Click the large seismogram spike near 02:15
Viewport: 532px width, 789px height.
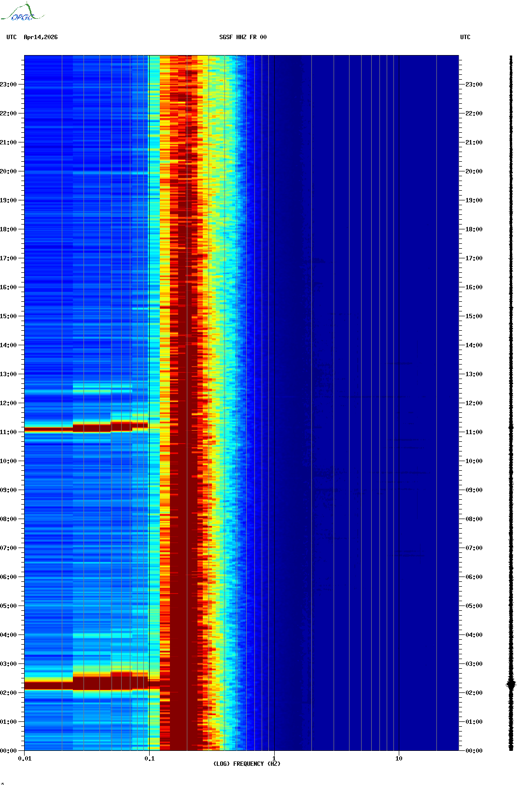[511, 684]
